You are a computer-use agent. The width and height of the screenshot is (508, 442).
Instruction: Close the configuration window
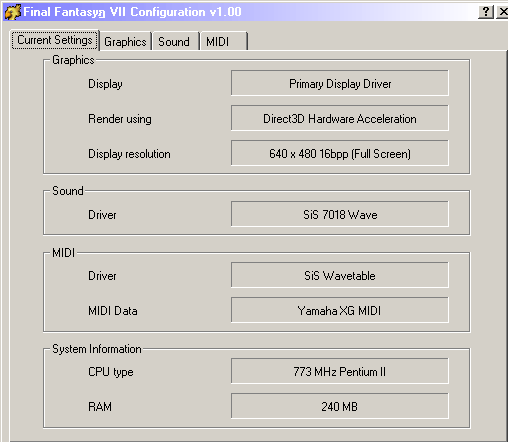tap(503, 12)
